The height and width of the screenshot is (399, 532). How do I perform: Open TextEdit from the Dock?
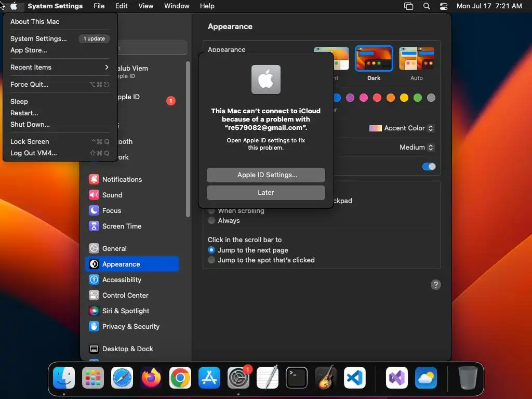click(x=268, y=378)
